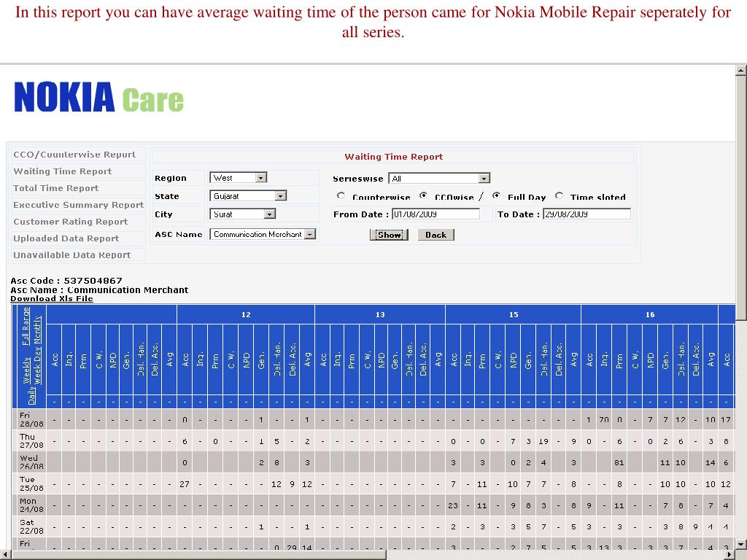Select the CCOwise radio button
747x560 pixels.
point(423,195)
